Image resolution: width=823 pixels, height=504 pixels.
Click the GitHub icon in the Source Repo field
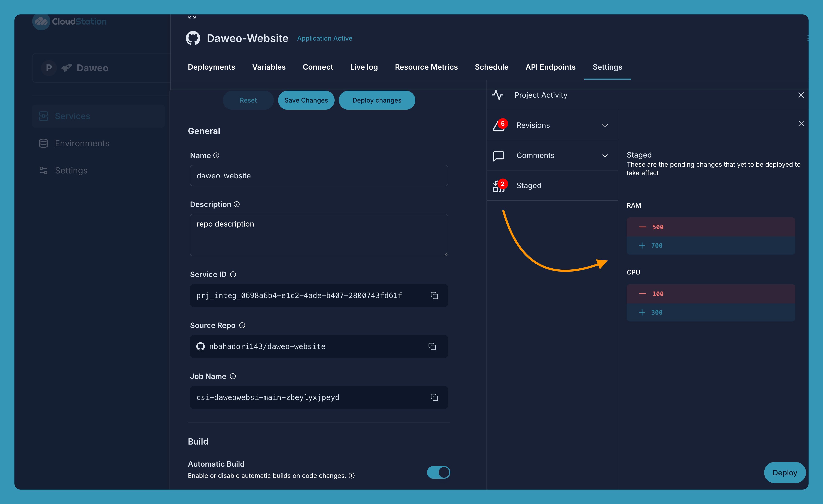click(200, 346)
